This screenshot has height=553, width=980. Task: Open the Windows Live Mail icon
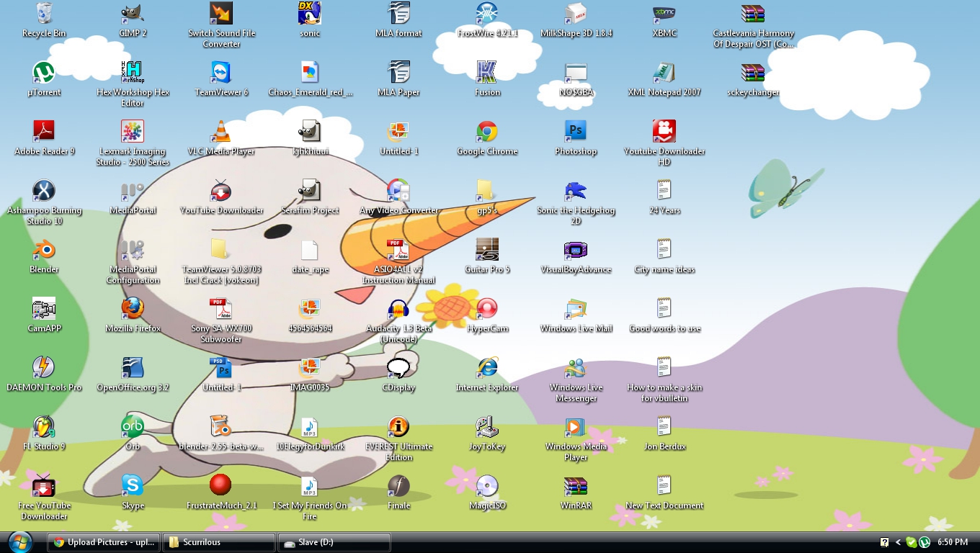pos(576,308)
